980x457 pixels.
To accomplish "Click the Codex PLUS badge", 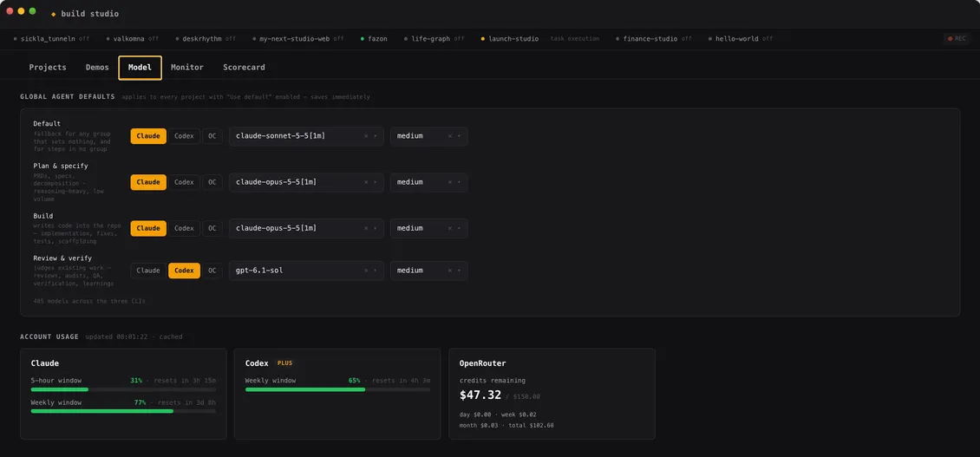I will 285,363.
